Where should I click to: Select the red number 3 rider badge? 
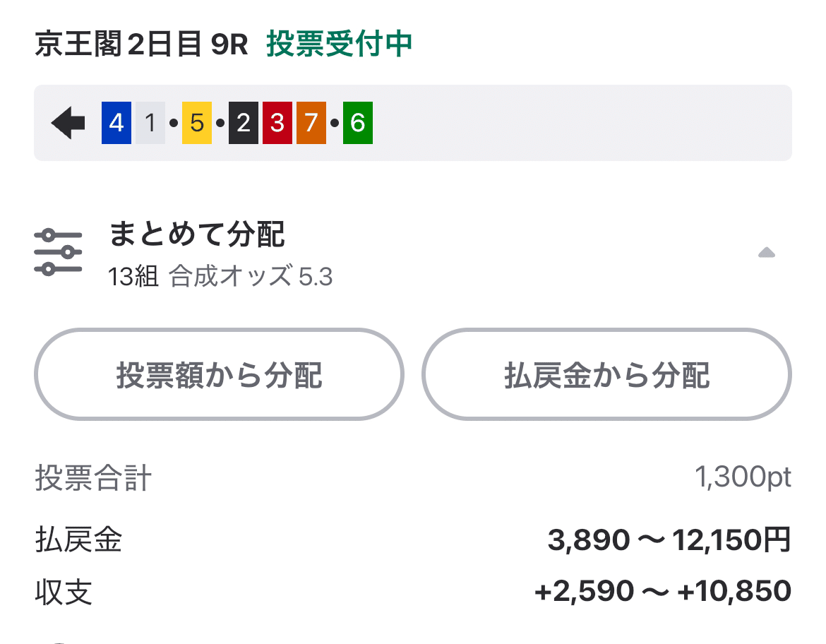[277, 122]
